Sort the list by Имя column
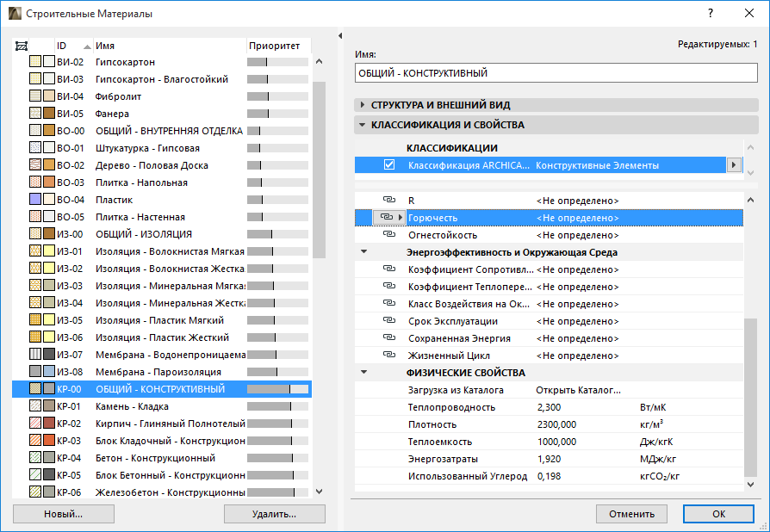The height and width of the screenshot is (532, 770). pyautogui.click(x=170, y=46)
